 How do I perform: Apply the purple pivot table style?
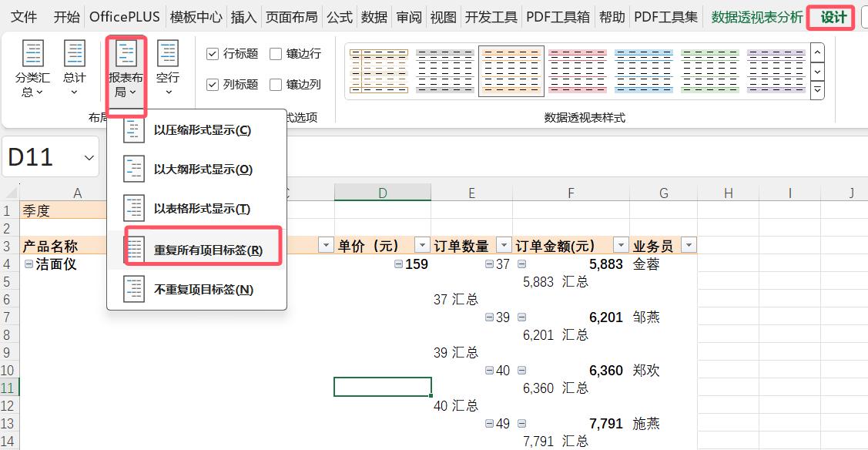pos(776,72)
